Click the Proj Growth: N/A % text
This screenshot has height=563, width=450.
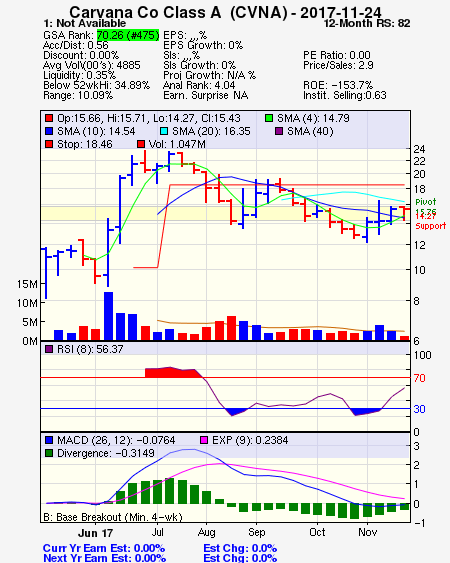click(x=209, y=75)
